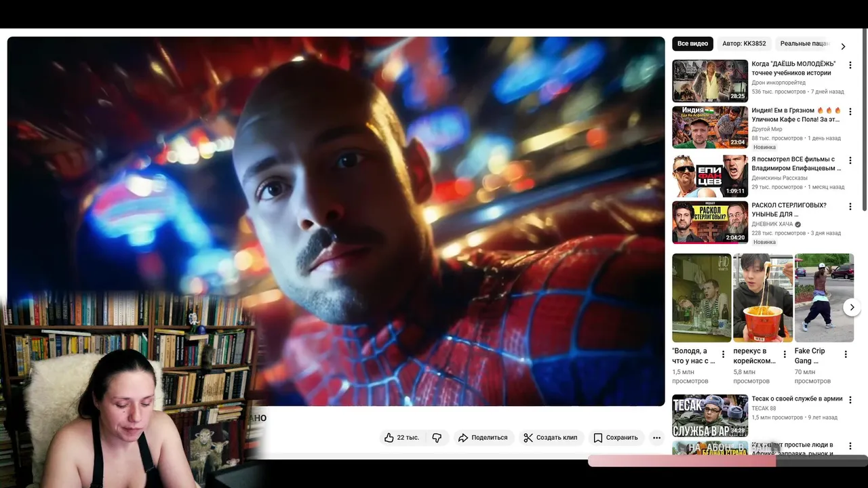Open the Поделиться share button
The height and width of the screenshot is (488, 868).
[483, 438]
